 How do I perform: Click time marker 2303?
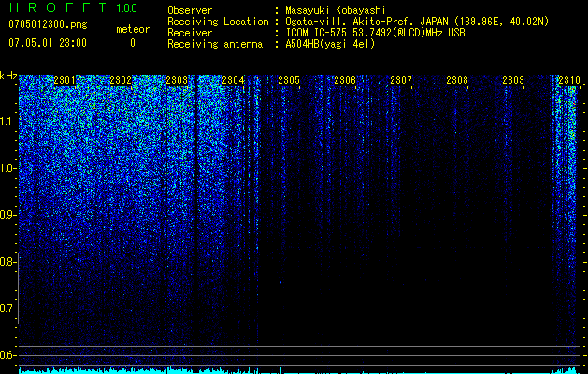click(x=177, y=80)
